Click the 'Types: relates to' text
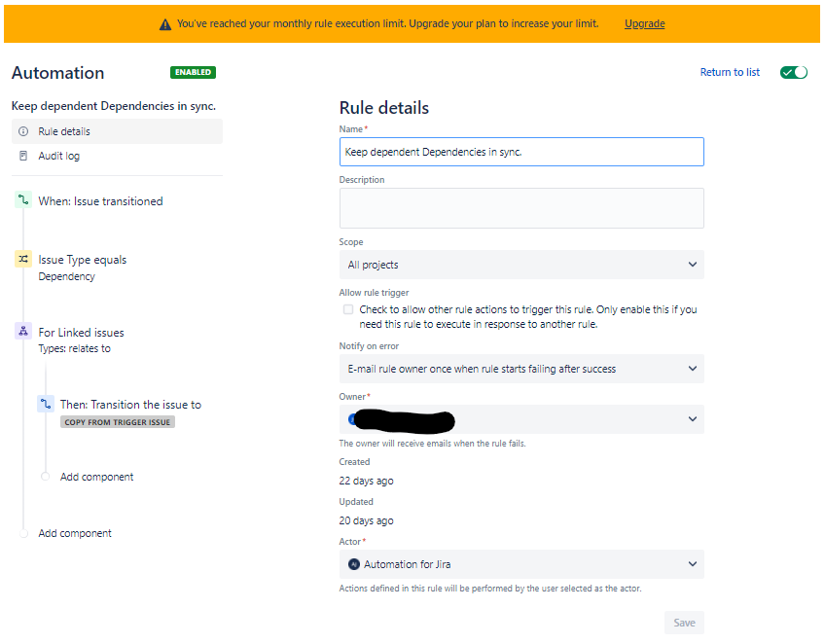This screenshot has width=825, height=644. [74, 348]
